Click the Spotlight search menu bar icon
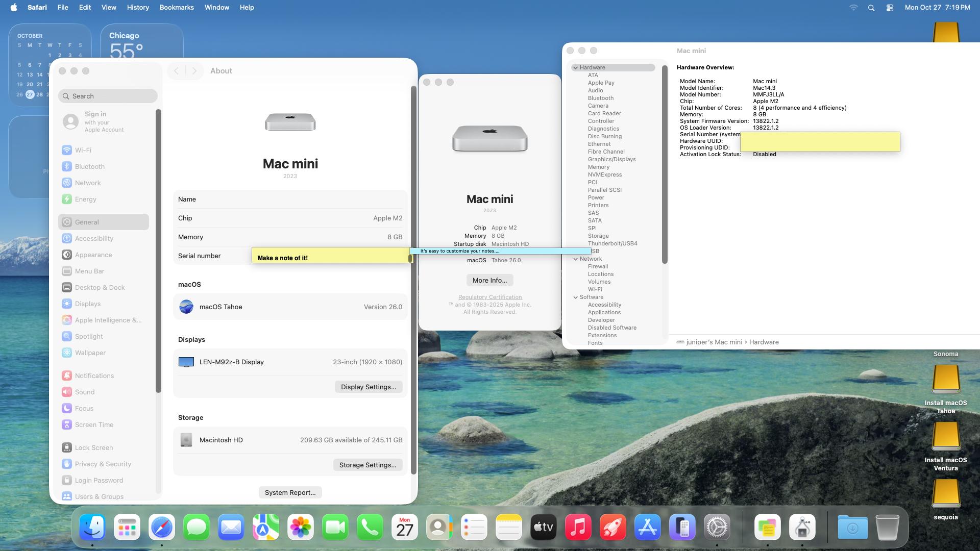Viewport: 980px width, 551px height. click(871, 8)
